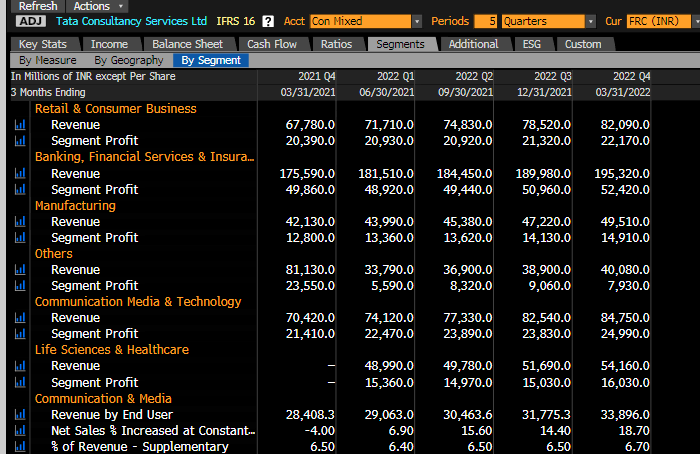This screenshot has width=700, height=454.
Task: Go to the Ratios tab
Action: (x=337, y=44)
